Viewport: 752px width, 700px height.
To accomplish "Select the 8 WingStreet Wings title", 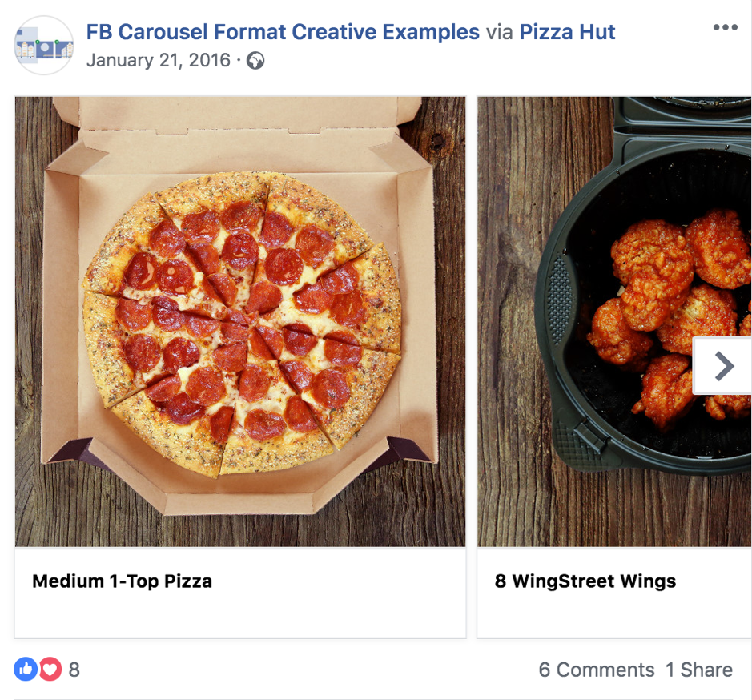I will click(585, 581).
